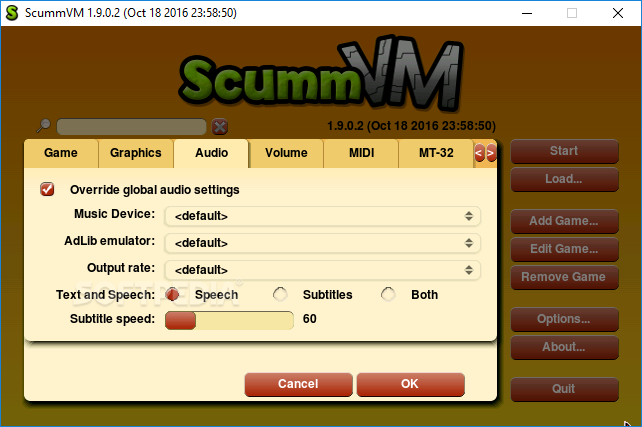Open the Graphics tab
The height and width of the screenshot is (427, 642).
(136, 153)
